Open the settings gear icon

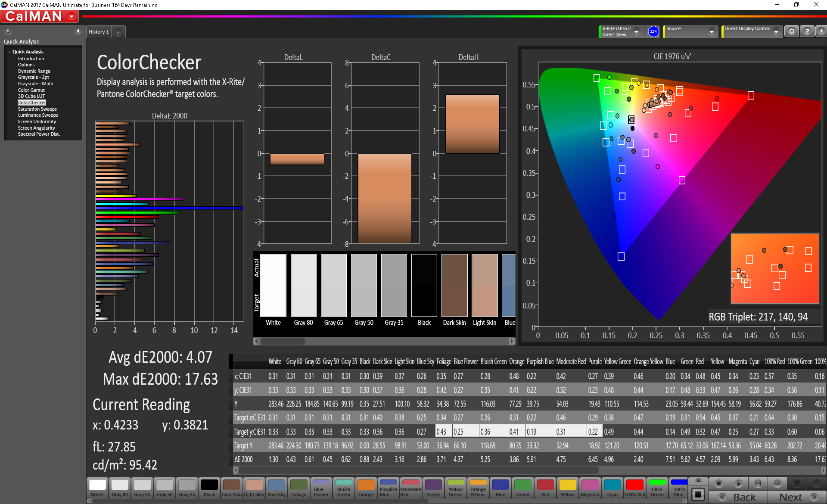(792, 31)
